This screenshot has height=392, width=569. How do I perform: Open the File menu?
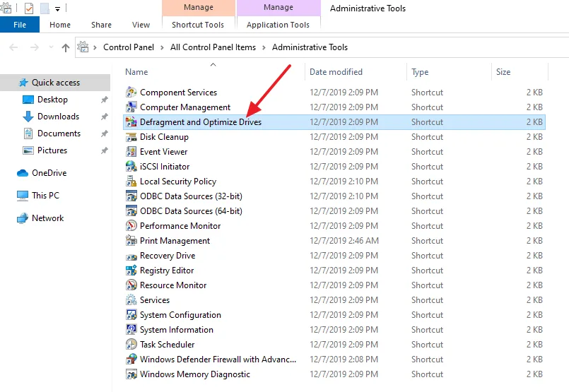20,25
